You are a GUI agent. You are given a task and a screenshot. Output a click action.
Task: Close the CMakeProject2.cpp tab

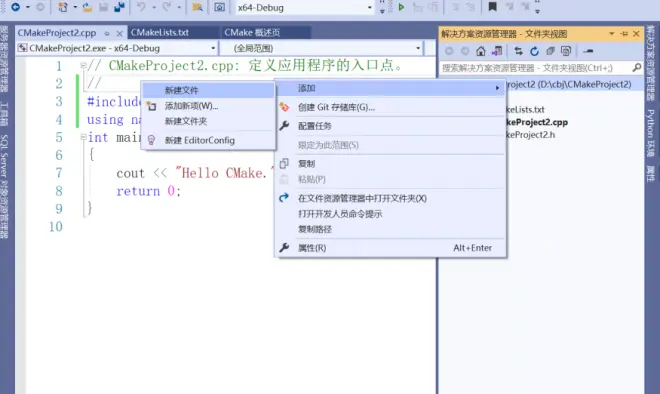click(120, 33)
